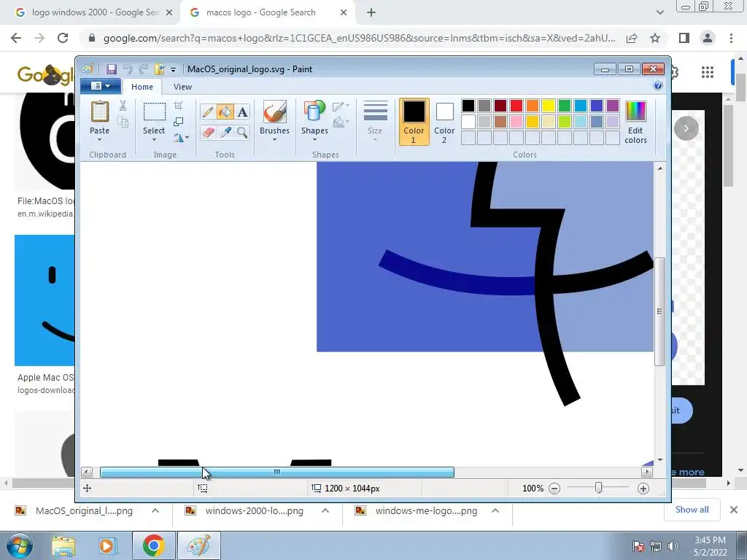Click Show all downloads button
The width and height of the screenshot is (747, 560).
pos(692,510)
